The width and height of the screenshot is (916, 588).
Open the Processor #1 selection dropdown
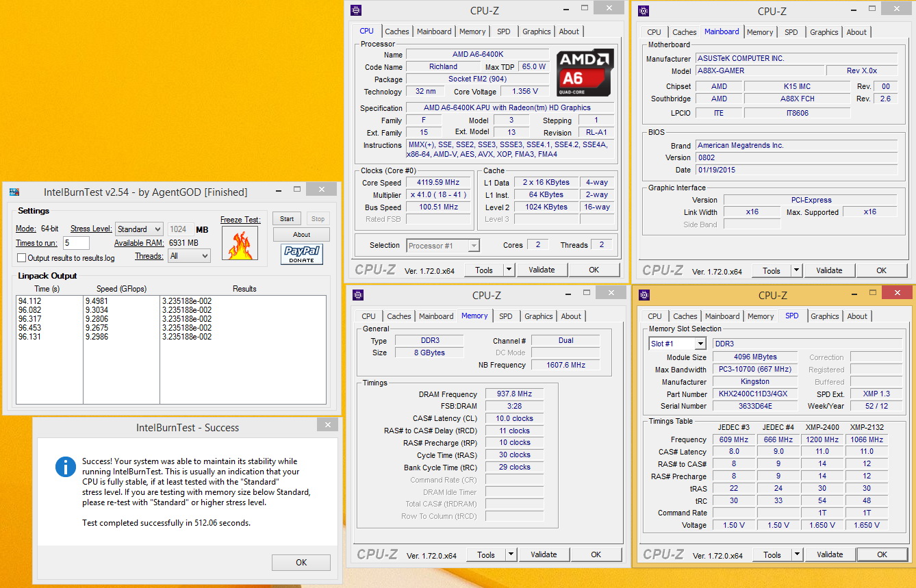(443, 245)
